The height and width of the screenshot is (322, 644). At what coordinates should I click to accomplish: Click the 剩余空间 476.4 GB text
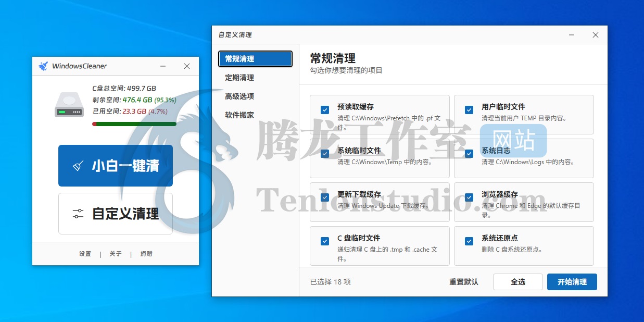[x=134, y=100]
